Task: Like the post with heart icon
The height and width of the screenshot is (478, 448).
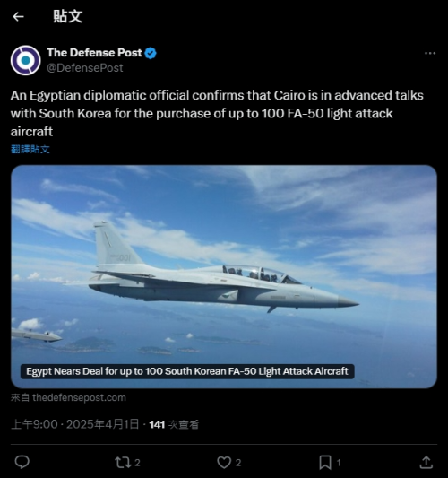Action: click(x=224, y=463)
